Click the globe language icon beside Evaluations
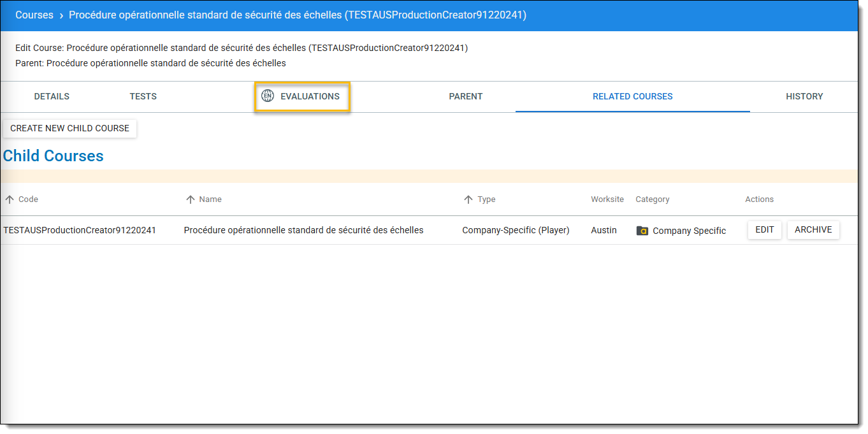868x434 pixels. (268, 96)
